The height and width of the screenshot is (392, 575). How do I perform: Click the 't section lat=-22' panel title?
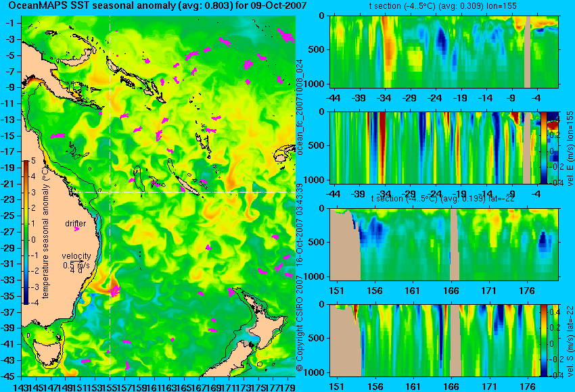click(442, 199)
